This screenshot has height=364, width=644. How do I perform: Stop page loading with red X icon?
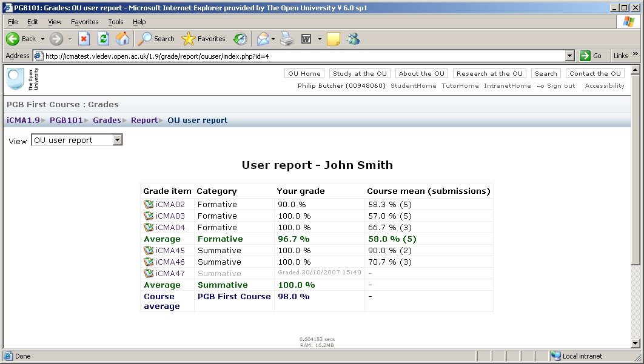pos(84,39)
